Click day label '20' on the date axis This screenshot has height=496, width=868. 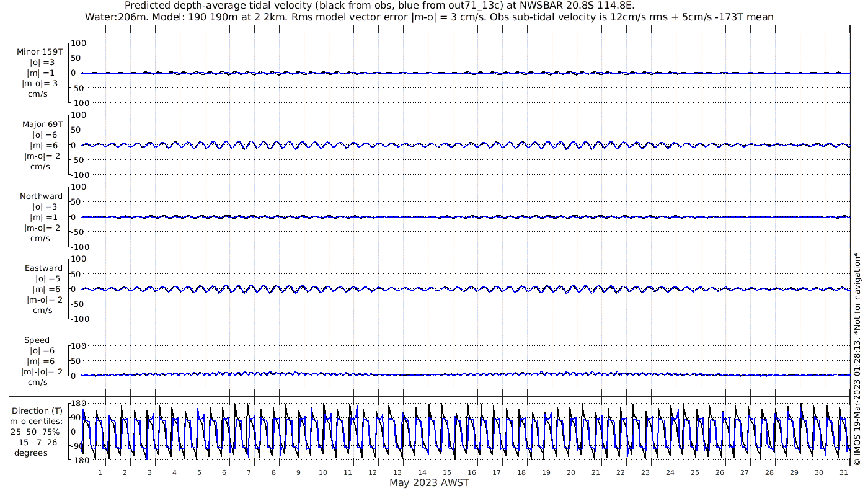coord(571,472)
